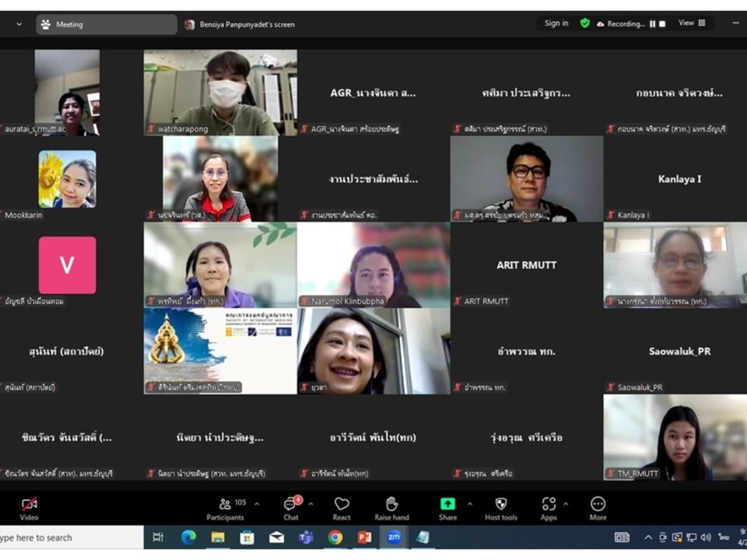
Task: Expand the Chat options arrow
Action: point(310,504)
